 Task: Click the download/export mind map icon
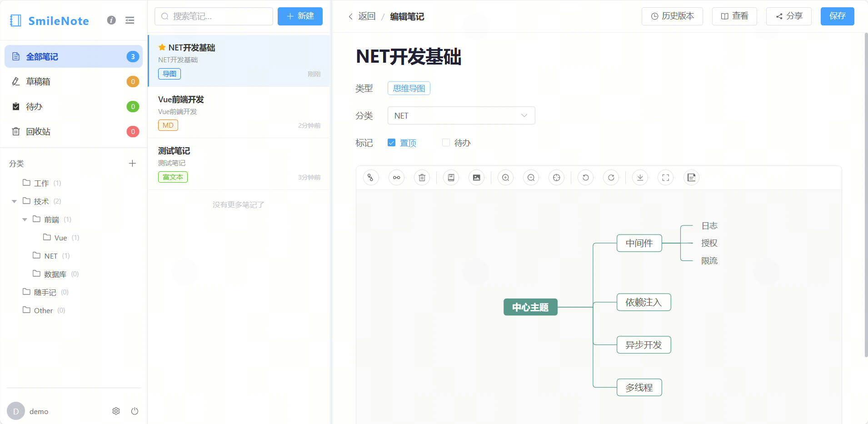[640, 178]
